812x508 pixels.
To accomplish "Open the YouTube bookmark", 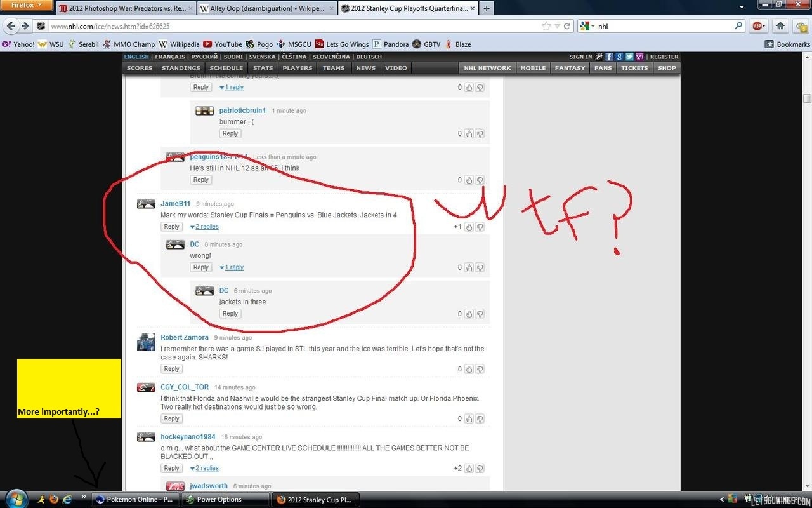I will (x=222, y=44).
